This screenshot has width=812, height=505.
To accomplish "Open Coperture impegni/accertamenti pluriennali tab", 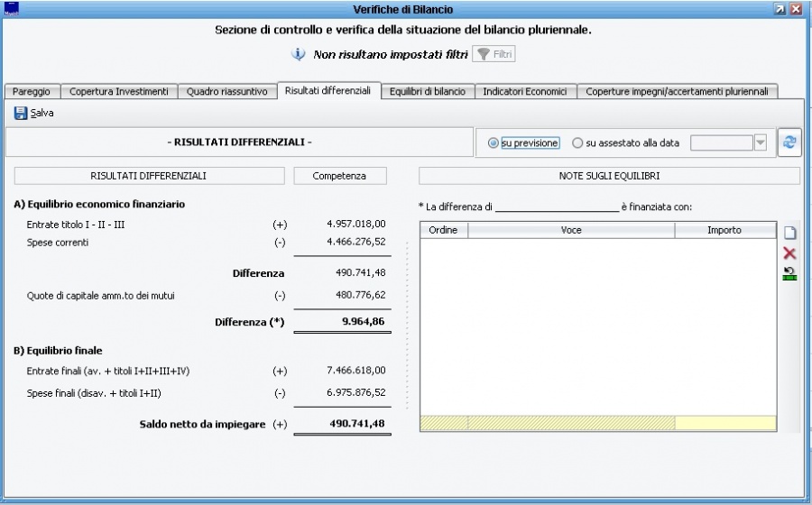I will point(677,92).
